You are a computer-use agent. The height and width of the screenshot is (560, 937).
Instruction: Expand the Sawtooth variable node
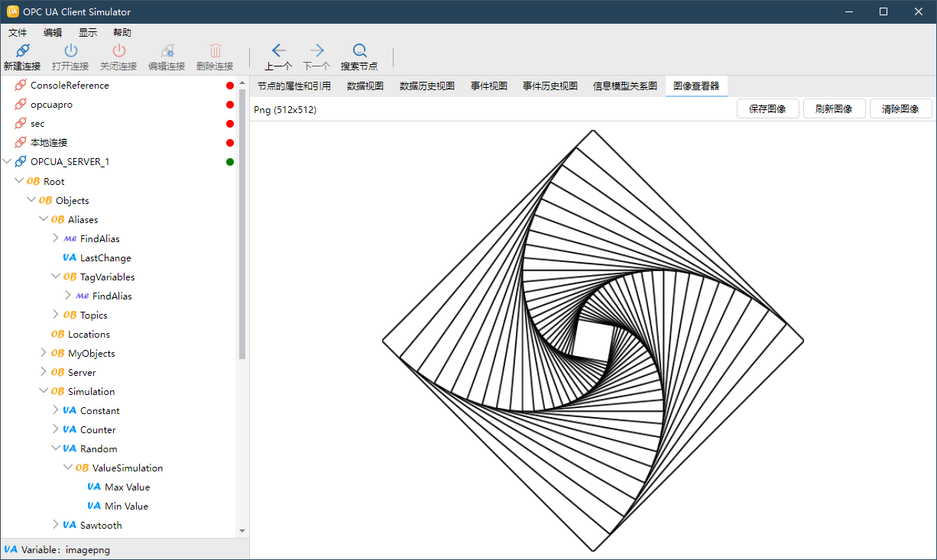coord(56,525)
